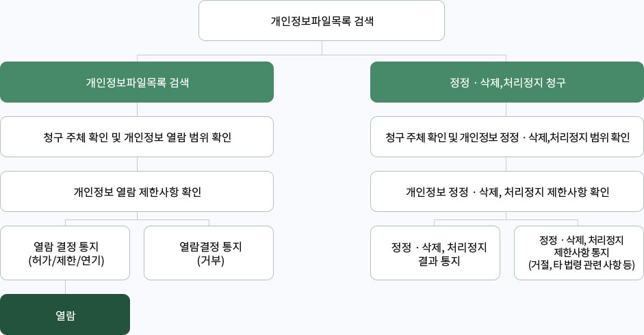Viewport: 644px width, 335px height.
Task: Click the (거절, 타 법령 관련 사항 등) text
Action: [x=581, y=265]
